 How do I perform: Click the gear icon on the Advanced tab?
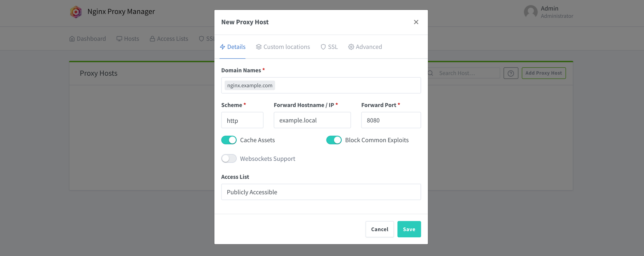tap(351, 47)
